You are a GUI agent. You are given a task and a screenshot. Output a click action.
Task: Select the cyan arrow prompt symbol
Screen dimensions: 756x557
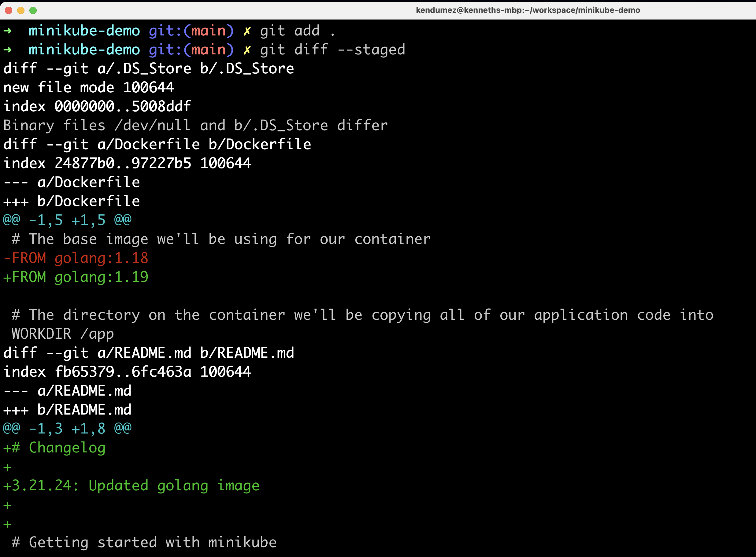(8, 30)
